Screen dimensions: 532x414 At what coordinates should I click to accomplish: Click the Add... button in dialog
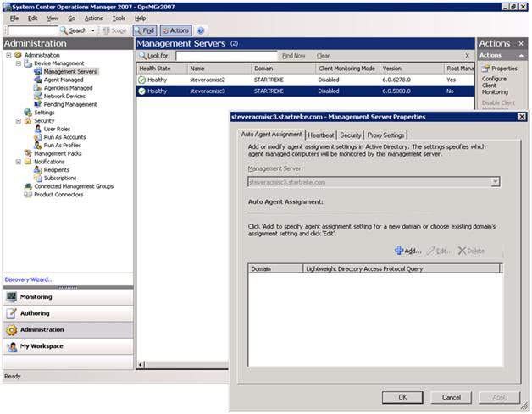pos(408,251)
